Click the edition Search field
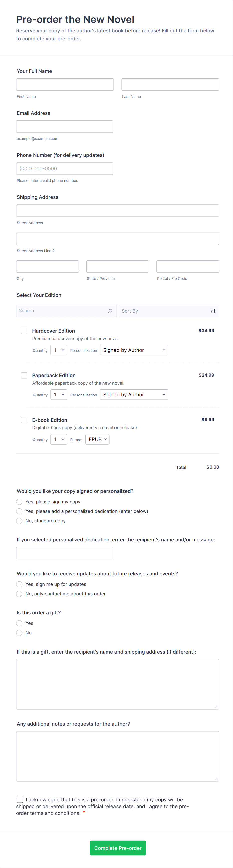The image size is (233, 868). pyautogui.click(x=62, y=311)
